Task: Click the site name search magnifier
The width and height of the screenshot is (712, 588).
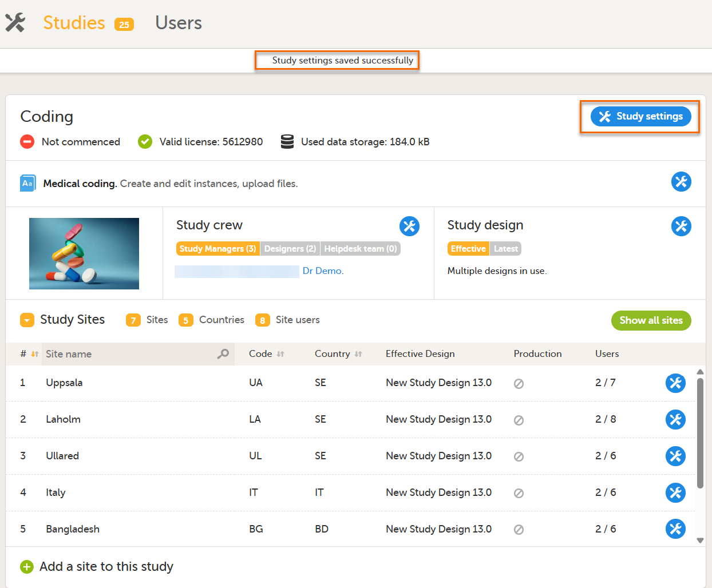Action: click(x=223, y=354)
